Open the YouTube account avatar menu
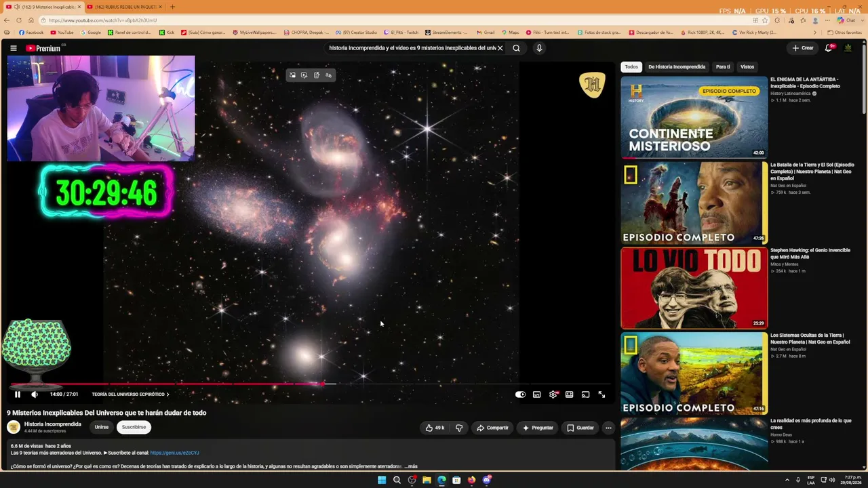 (848, 48)
